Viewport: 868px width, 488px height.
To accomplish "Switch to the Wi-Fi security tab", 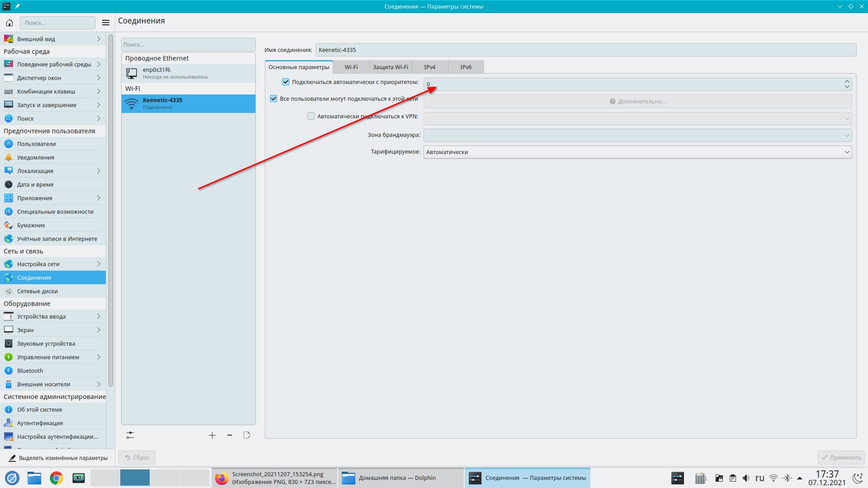I will [x=390, y=67].
